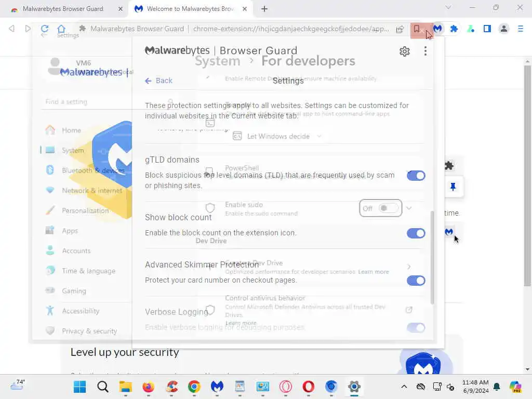Open Malwarebytes app from taskbar
The width and height of the screenshot is (532, 399).
click(217, 387)
